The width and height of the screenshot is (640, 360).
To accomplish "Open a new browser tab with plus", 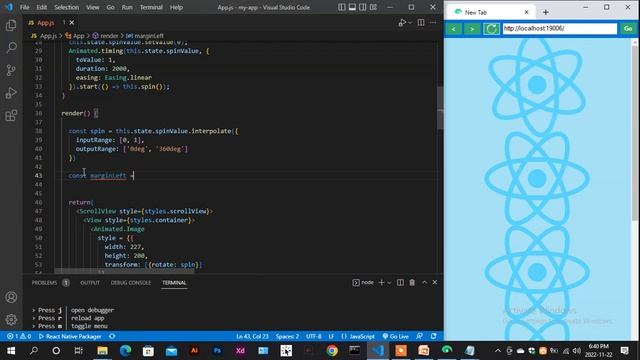I will coord(545,12).
